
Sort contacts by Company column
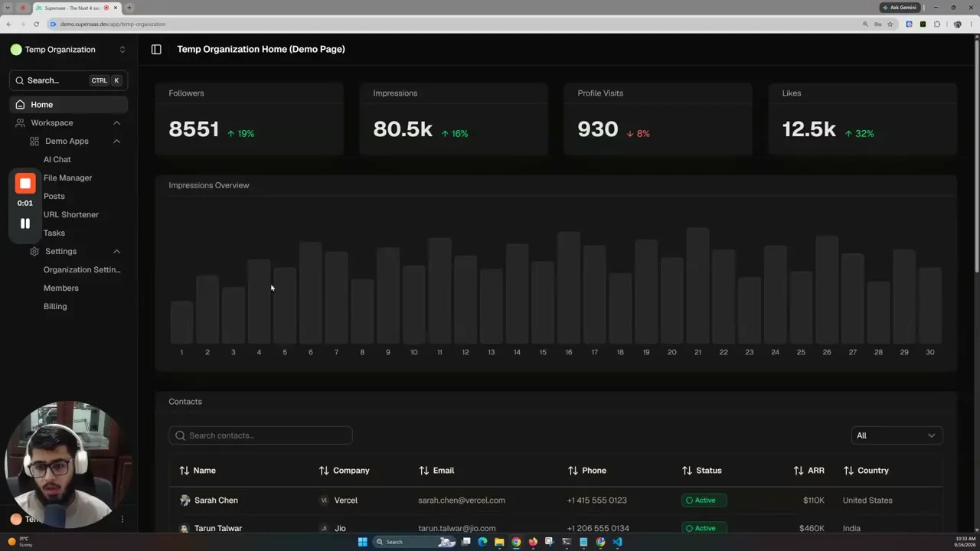(x=345, y=471)
